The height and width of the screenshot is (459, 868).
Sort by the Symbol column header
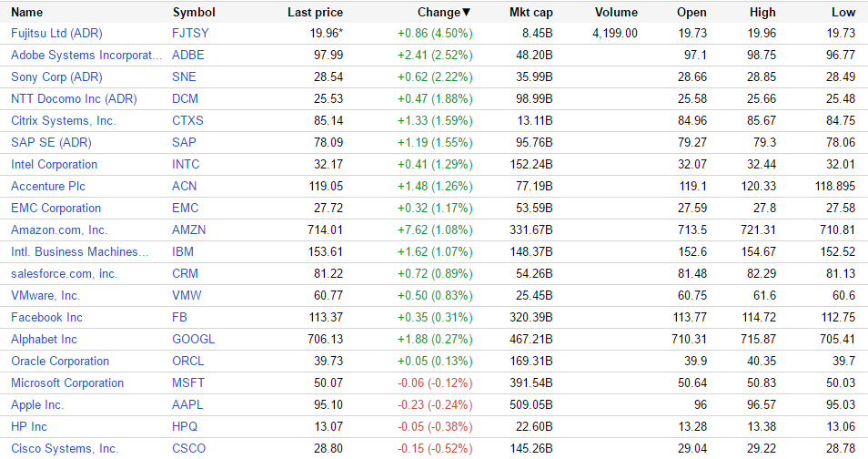tap(194, 13)
